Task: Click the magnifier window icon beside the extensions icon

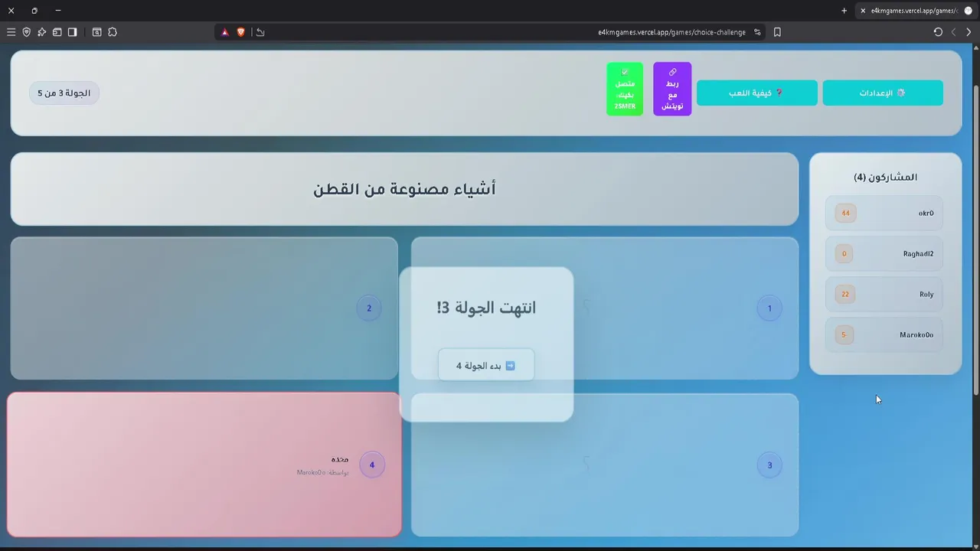Action: tap(97, 32)
